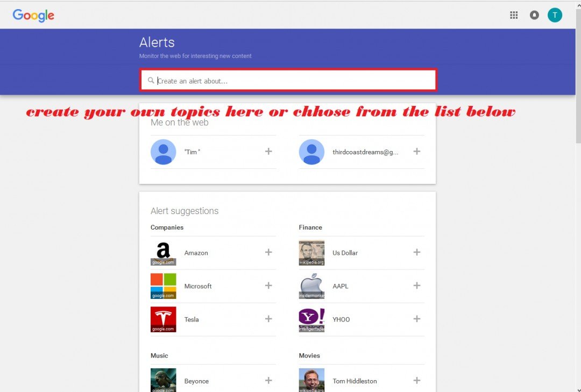Click the page vertical scrollbar thumb
This screenshot has height=392, width=581.
(578, 76)
